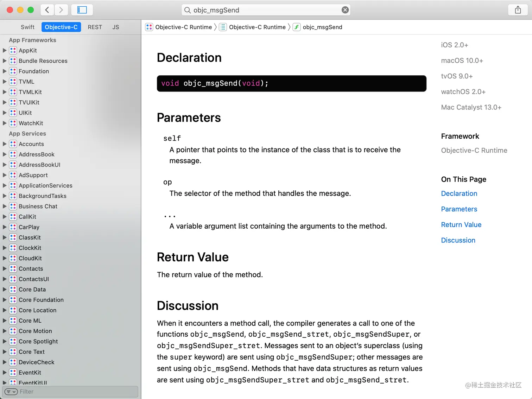
Task: Toggle the sidebar navigator button
Action: (x=82, y=10)
